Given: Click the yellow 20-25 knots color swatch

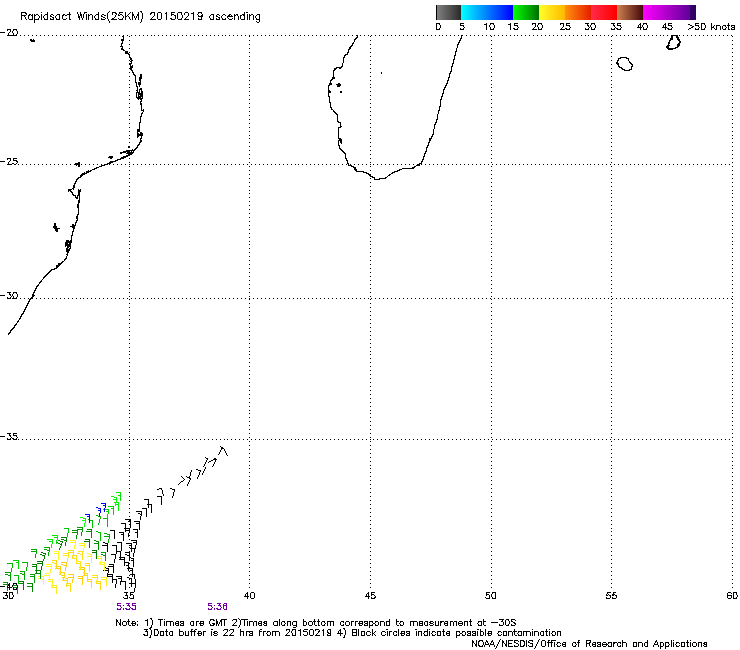Looking at the screenshot, I should 552,12.
